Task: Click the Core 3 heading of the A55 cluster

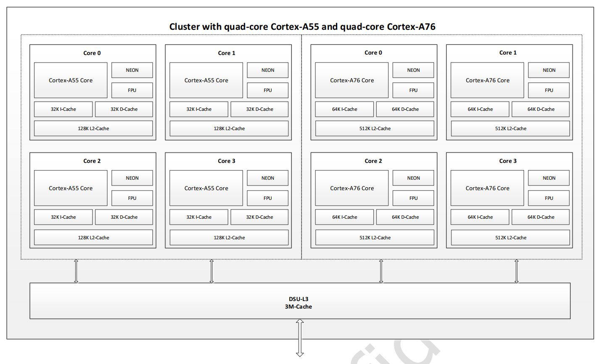Action: pyautogui.click(x=227, y=161)
